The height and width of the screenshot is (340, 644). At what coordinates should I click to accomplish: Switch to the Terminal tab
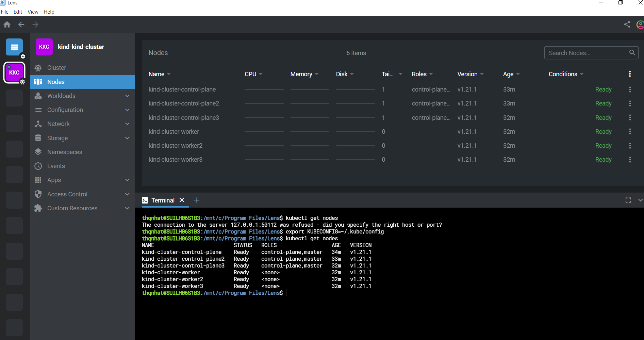click(163, 200)
